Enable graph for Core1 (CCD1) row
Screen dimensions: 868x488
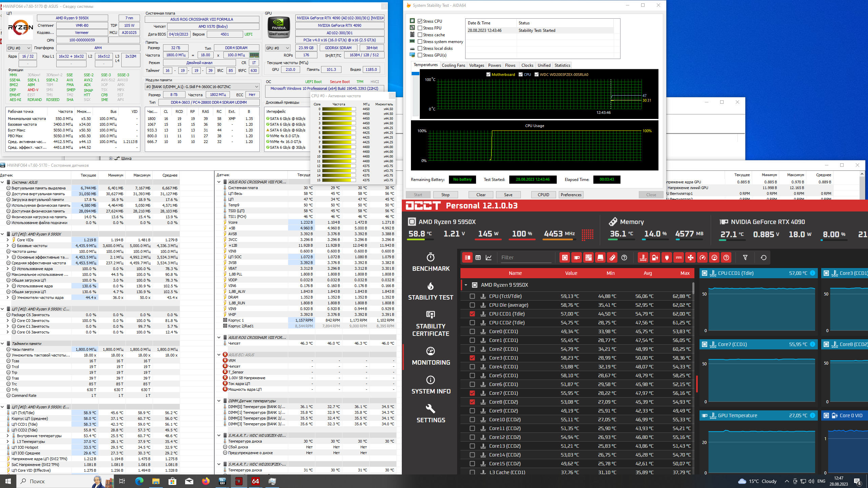472,340
